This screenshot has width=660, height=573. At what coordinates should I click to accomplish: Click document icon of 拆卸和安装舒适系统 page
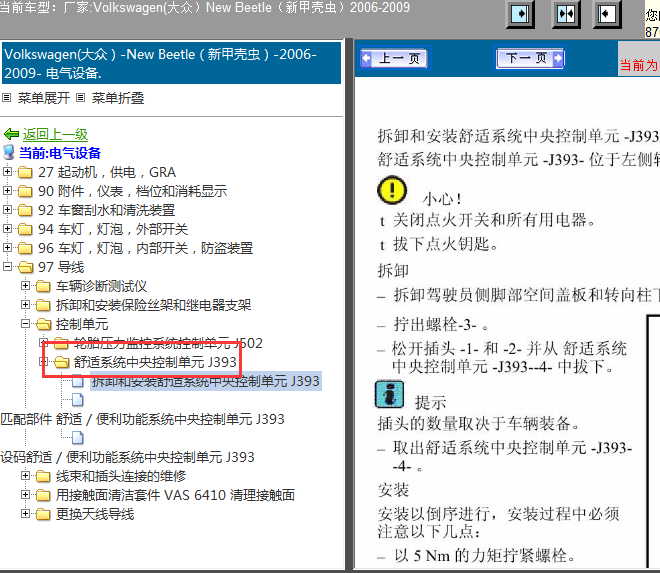coord(77,381)
